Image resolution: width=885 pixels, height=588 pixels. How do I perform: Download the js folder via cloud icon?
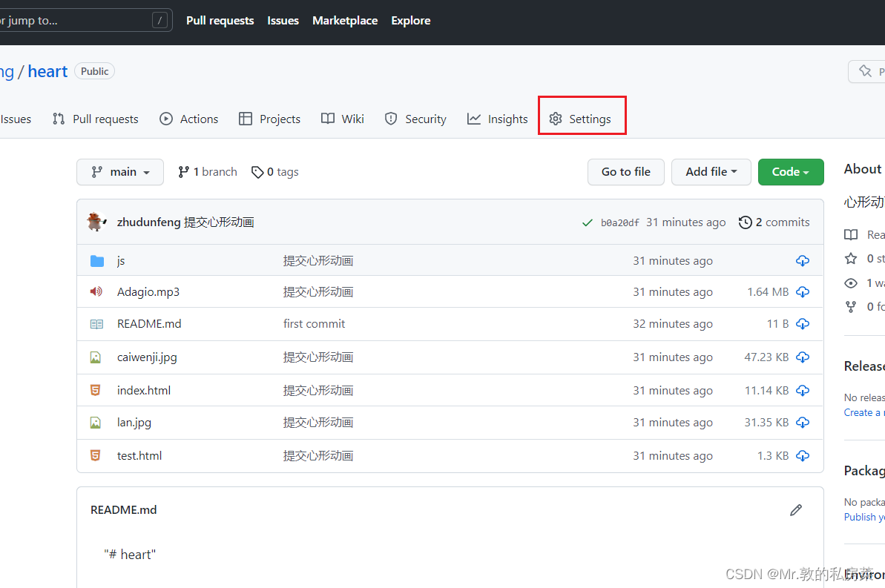coord(803,261)
